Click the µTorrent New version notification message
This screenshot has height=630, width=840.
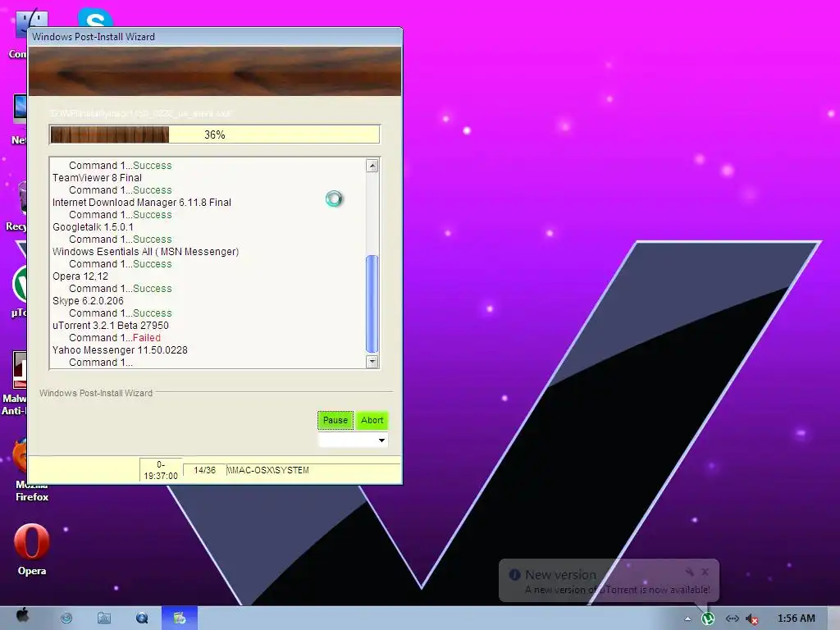(x=617, y=589)
